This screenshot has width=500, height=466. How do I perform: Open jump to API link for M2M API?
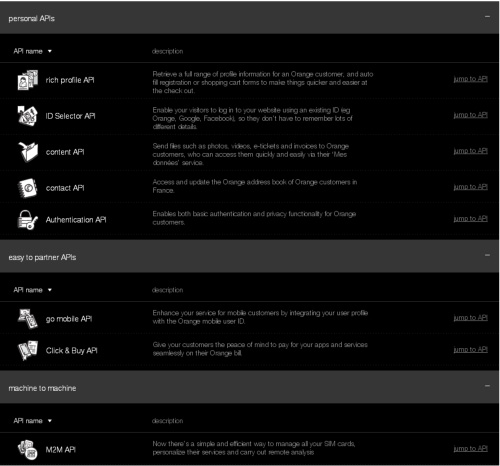[470, 449]
